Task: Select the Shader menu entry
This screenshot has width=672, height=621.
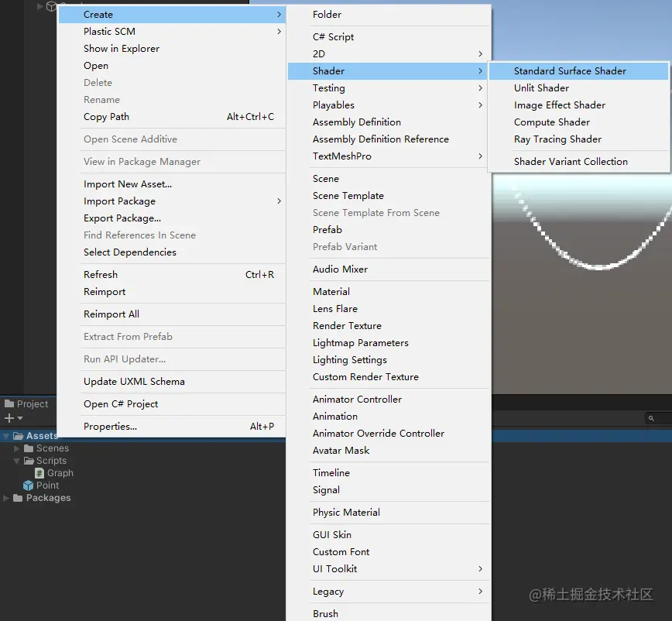Action: point(389,71)
